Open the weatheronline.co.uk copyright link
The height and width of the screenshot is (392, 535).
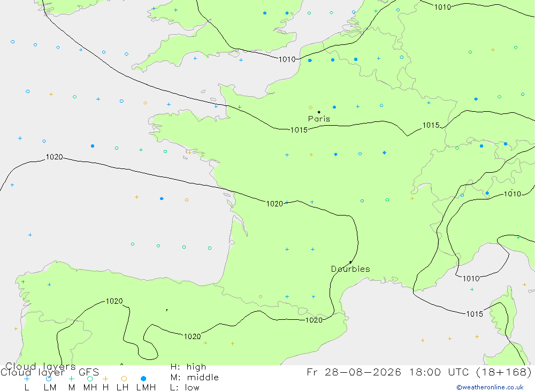pos(490,387)
